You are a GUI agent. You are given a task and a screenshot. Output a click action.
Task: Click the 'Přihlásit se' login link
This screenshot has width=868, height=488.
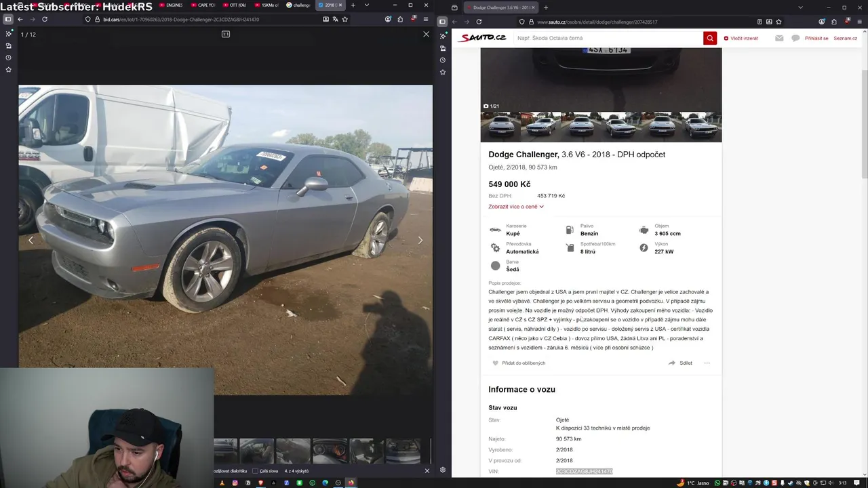(816, 38)
